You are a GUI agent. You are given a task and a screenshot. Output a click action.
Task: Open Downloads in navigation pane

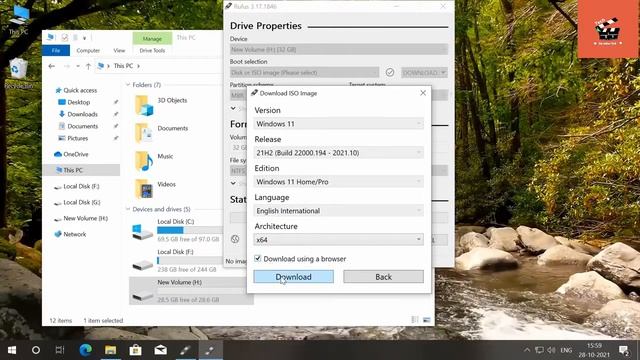coord(82,114)
